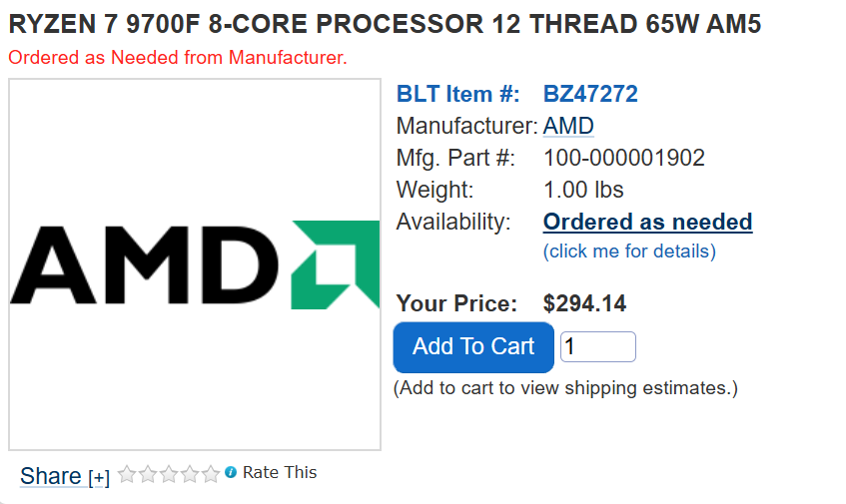Click the red 'Ordered as Needed from Manufacturer' notice

178,57
